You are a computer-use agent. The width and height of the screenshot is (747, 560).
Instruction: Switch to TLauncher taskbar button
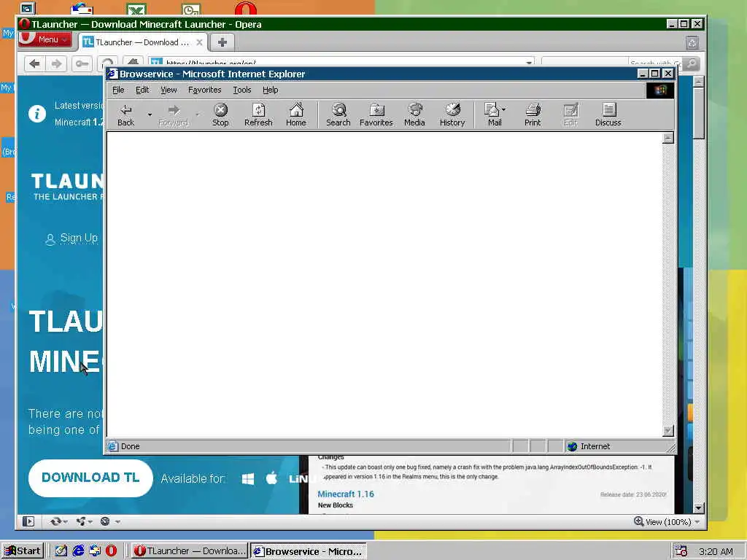(x=189, y=551)
